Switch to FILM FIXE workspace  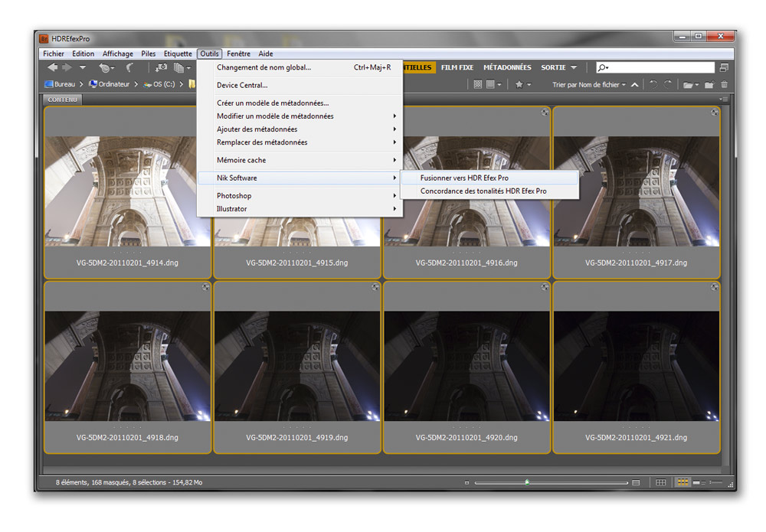point(457,67)
